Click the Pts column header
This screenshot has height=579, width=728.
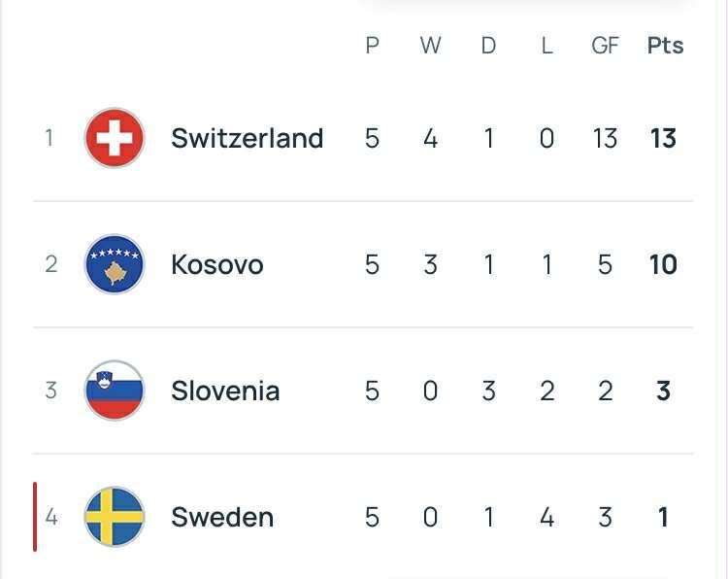(665, 46)
